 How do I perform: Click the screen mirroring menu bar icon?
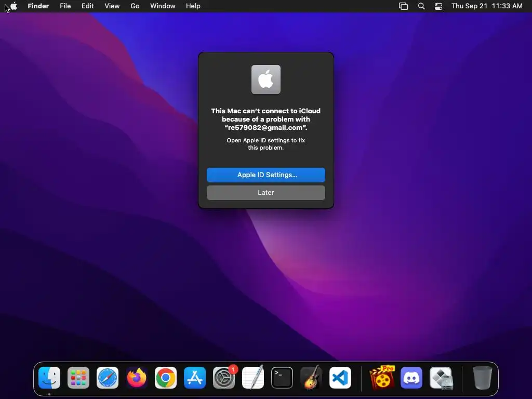click(403, 6)
